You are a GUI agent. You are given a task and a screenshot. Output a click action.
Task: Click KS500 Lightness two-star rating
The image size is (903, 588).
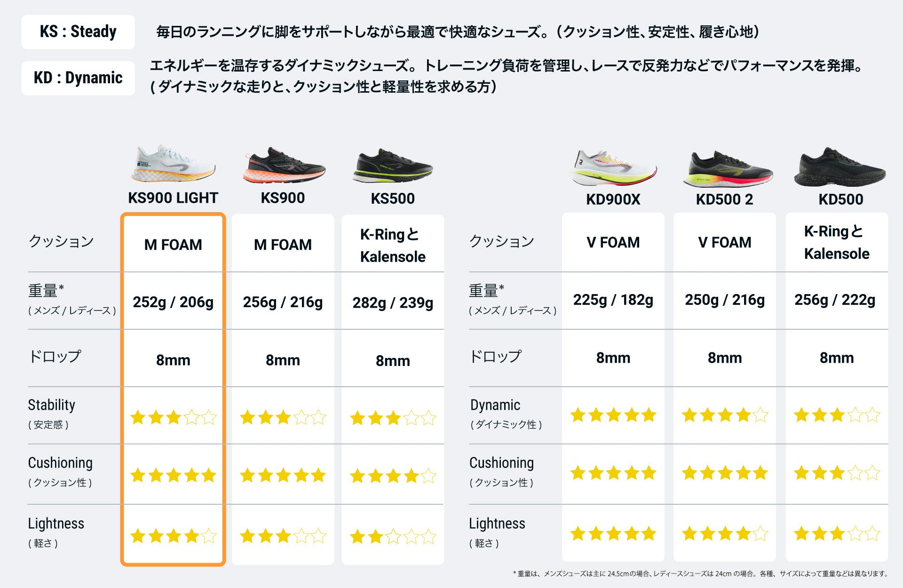(393, 536)
